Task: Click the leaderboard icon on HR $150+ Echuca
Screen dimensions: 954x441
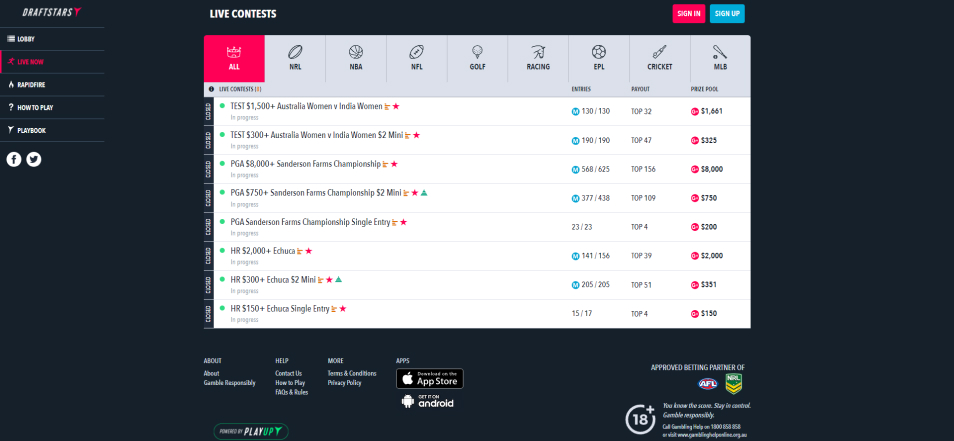Action: [334, 309]
